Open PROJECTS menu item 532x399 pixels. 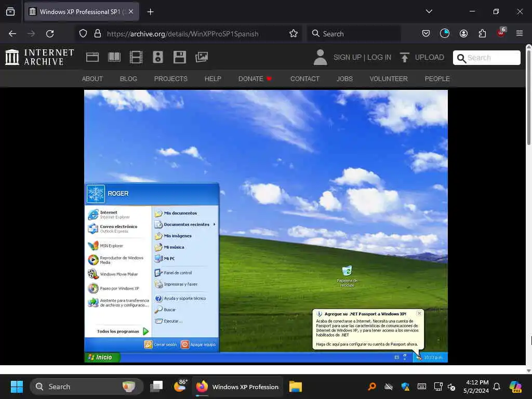(x=170, y=79)
